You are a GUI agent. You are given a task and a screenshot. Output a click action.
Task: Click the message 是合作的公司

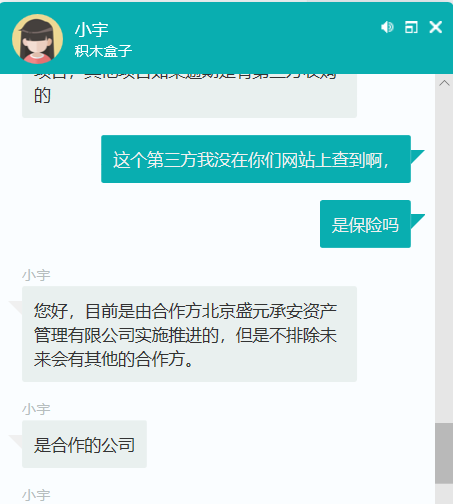(x=84, y=444)
